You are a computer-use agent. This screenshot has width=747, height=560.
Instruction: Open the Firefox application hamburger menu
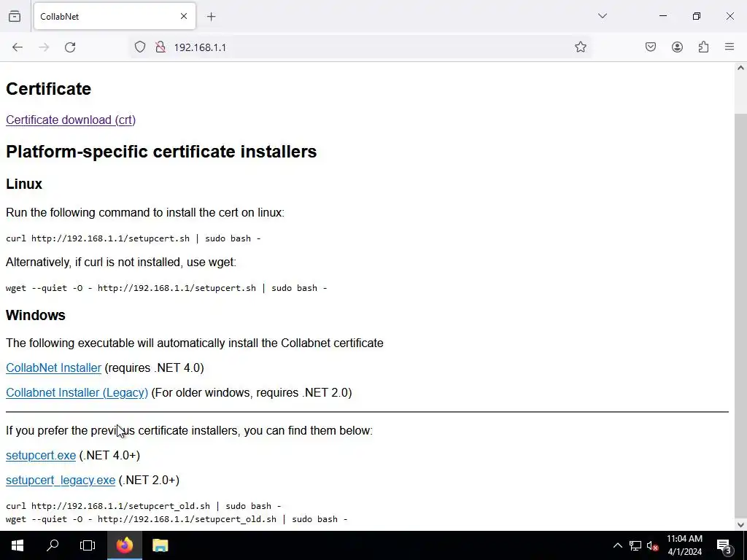729,47
